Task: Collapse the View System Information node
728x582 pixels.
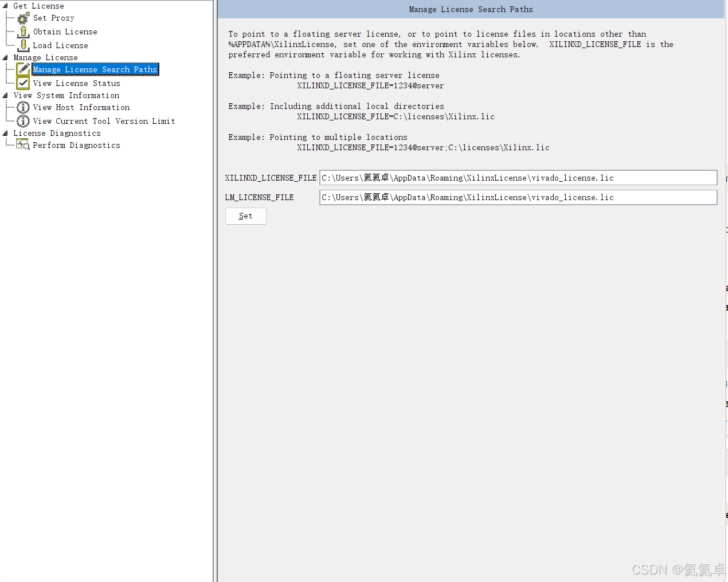Action: 5,95
